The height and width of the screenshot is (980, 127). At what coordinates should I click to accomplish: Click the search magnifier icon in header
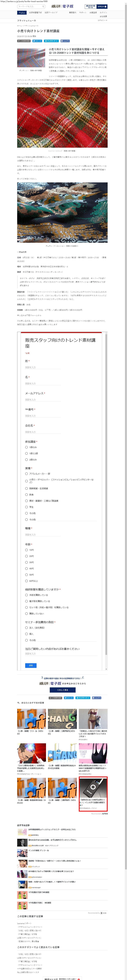tap(43, 6)
